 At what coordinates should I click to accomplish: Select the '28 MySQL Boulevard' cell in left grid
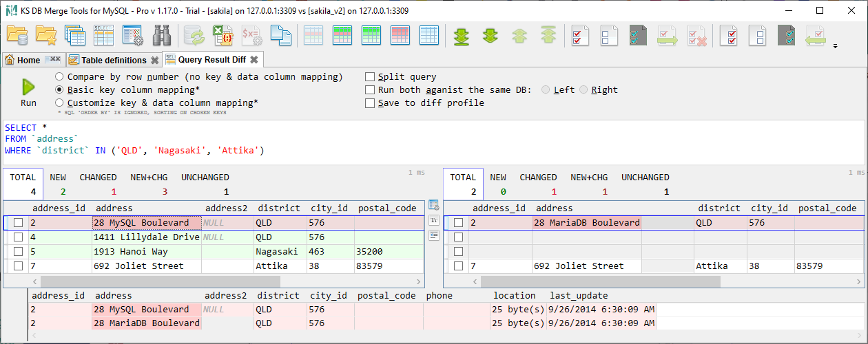coord(147,223)
